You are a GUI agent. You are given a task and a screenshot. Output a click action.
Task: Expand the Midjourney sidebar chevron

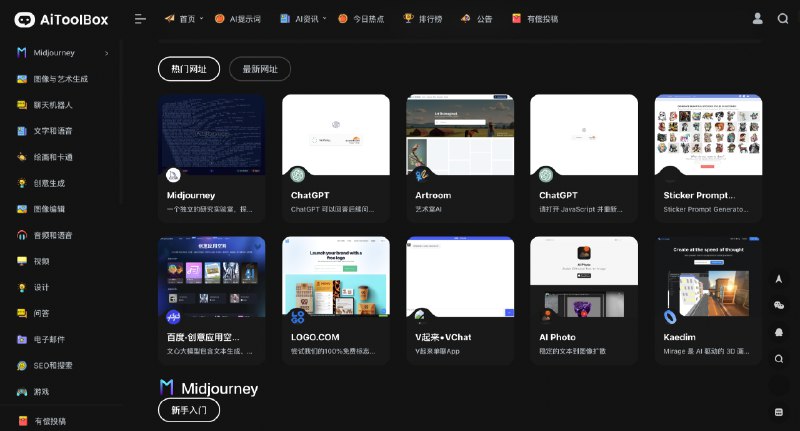point(107,53)
